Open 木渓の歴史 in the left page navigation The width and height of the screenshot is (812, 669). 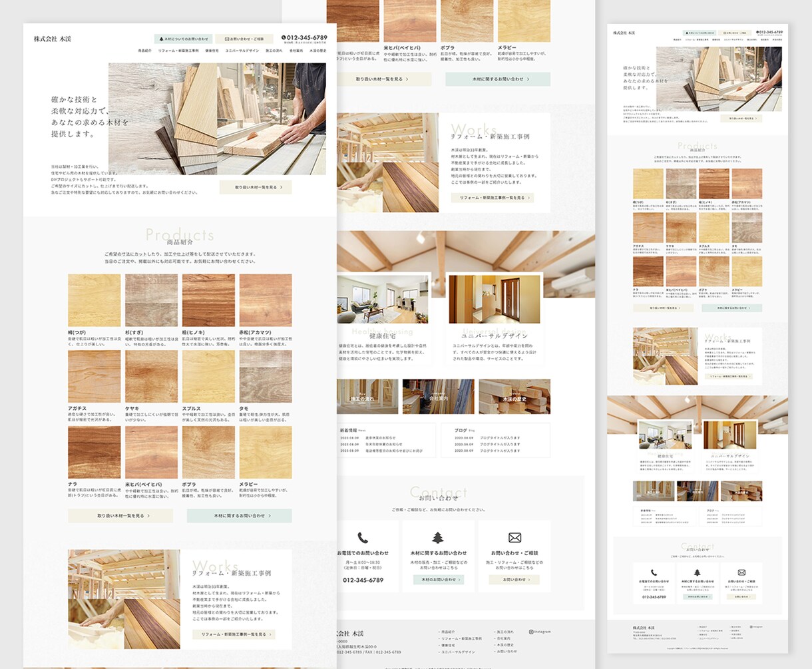[318, 51]
